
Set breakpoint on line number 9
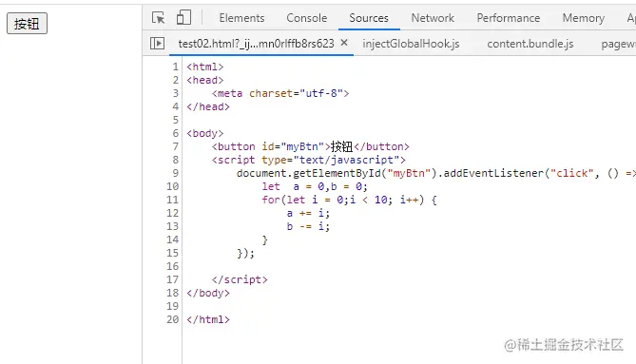click(x=175, y=173)
